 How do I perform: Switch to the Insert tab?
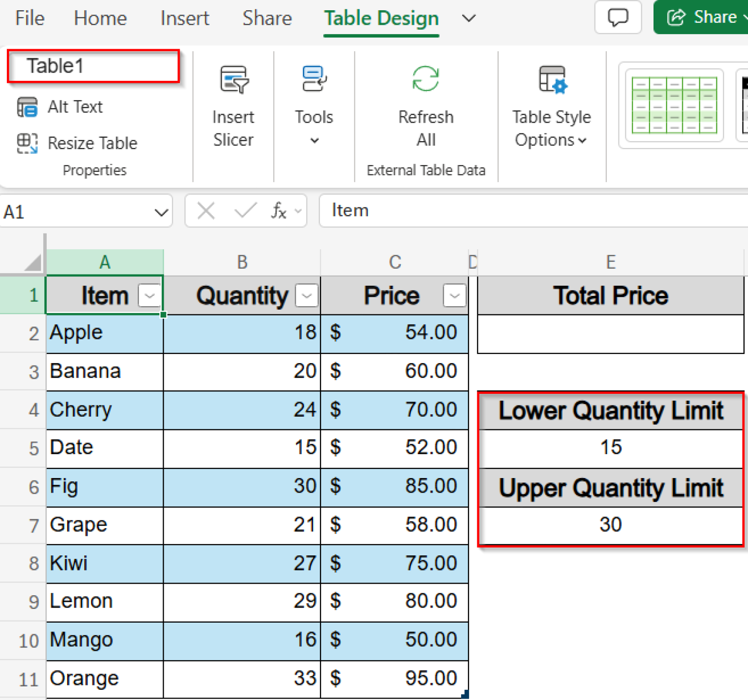[x=184, y=18]
